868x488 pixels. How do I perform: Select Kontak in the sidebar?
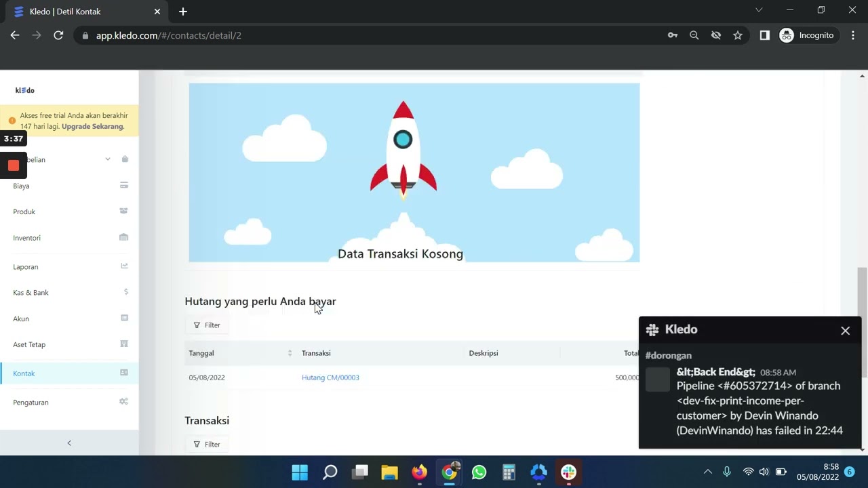pyautogui.click(x=69, y=373)
